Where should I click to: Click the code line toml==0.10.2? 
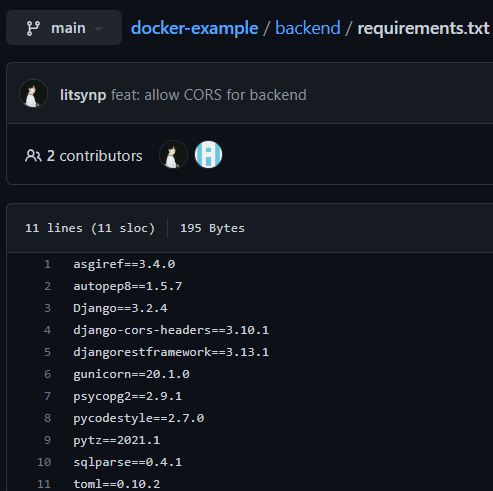tap(117, 484)
